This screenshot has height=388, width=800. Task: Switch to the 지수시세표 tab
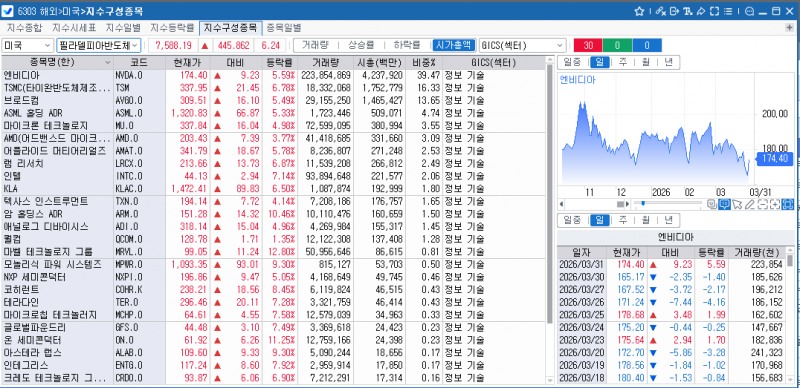[x=73, y=28]
